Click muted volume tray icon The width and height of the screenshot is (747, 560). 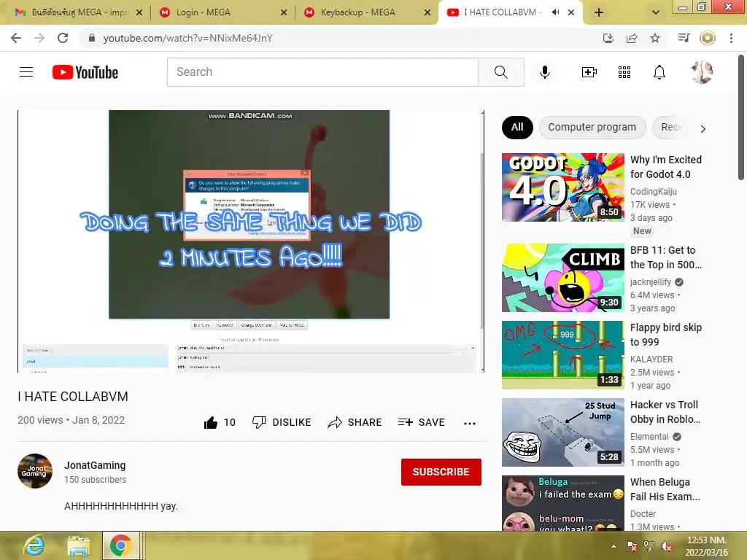click(x=667, y=547)
